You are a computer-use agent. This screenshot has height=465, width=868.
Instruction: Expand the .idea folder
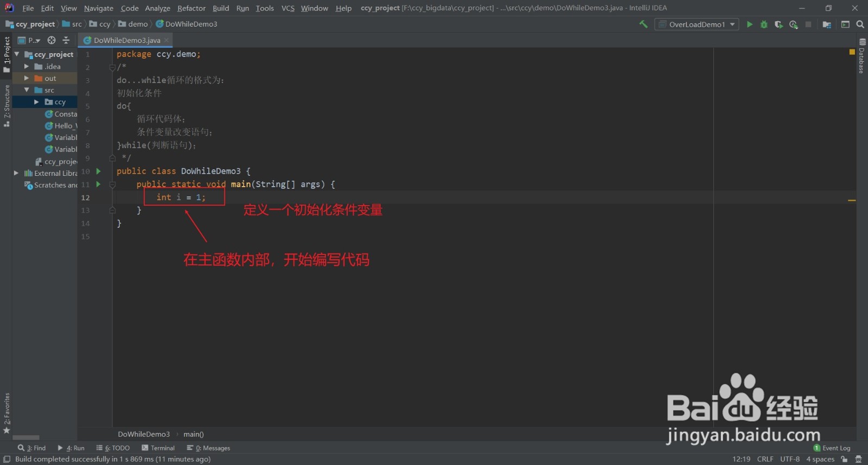(27, 67)
